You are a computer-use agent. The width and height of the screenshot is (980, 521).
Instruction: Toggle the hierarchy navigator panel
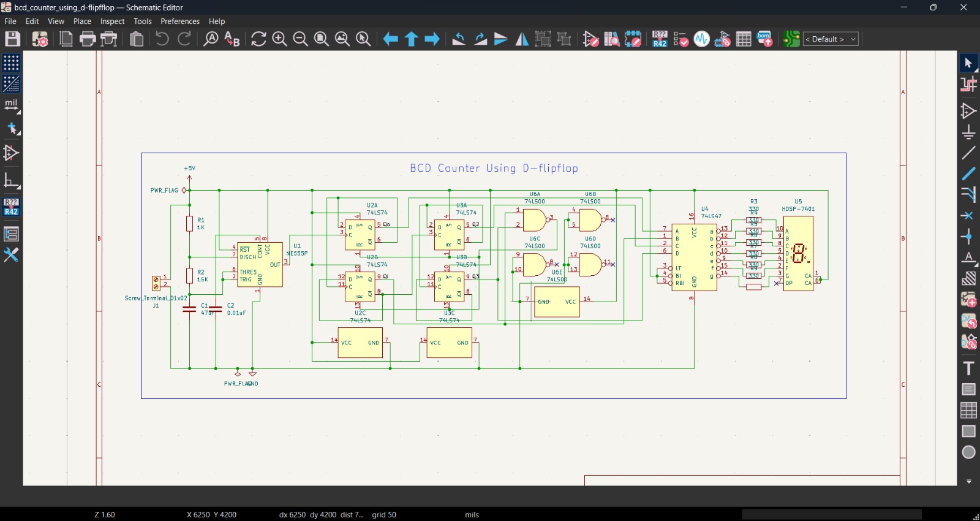click(11, 234)
